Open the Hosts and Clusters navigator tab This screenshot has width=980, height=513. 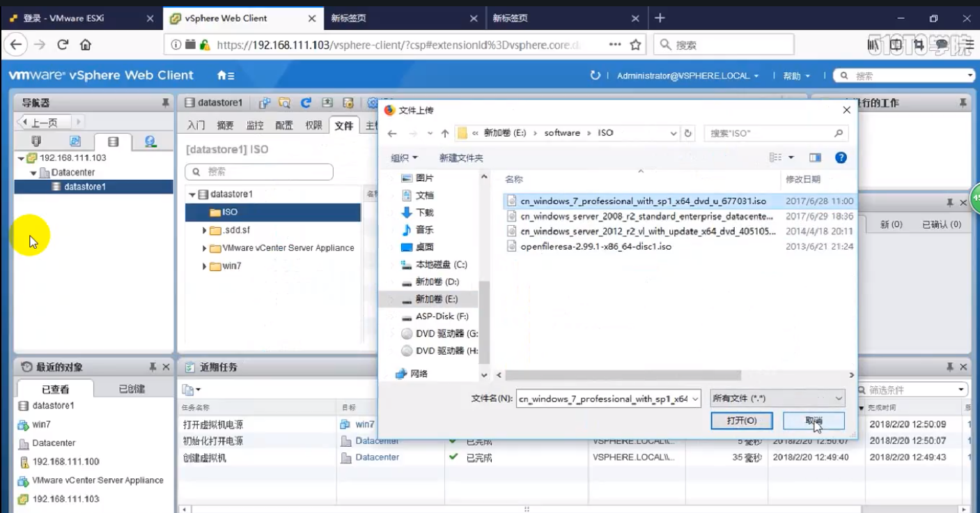(37, 142)
